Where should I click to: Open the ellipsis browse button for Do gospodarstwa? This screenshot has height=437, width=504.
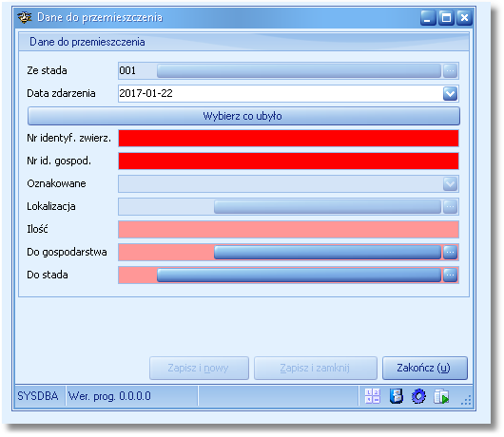450,253
